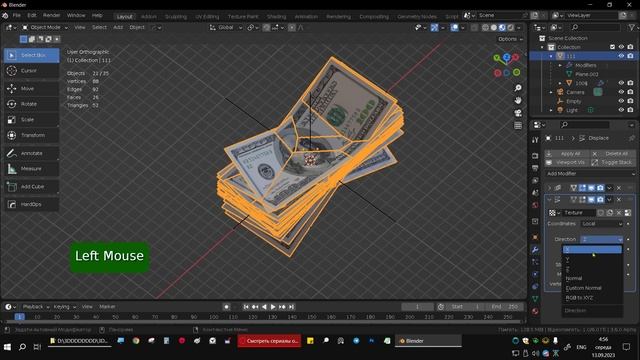This screenshot has width=640, height=360.
Task: Select the Measure tool
Action: (31, 169)
